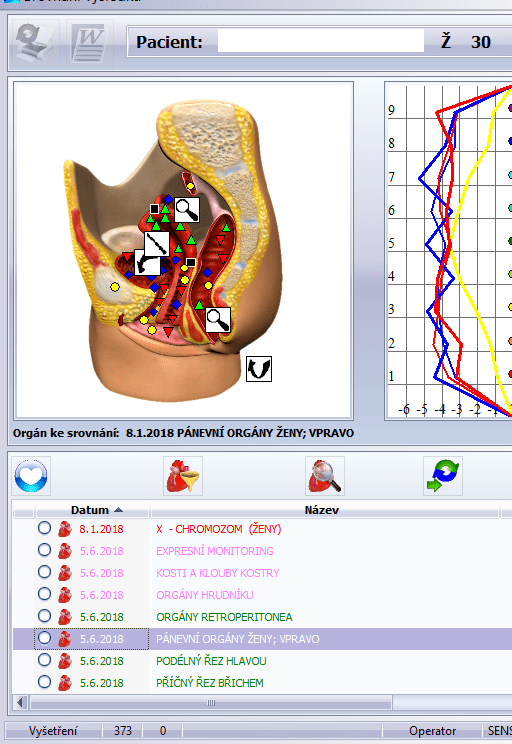512x744 pixels.
Task: Select radio button for ORGÁNY RETROPERITONEA
Action: pyautogui.click(x=45, y=616)
